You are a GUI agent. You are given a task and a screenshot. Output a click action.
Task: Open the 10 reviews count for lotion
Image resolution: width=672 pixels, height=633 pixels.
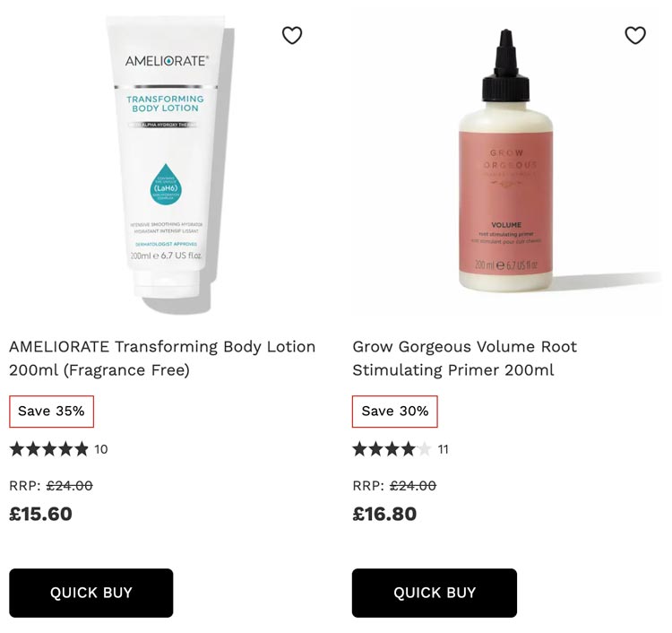click(101, 449)
